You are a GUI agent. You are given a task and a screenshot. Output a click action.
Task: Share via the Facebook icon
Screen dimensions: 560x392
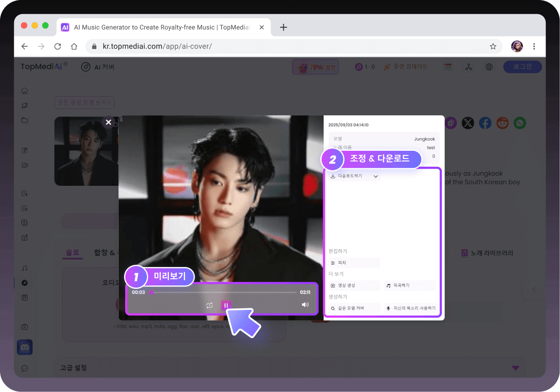485,123
